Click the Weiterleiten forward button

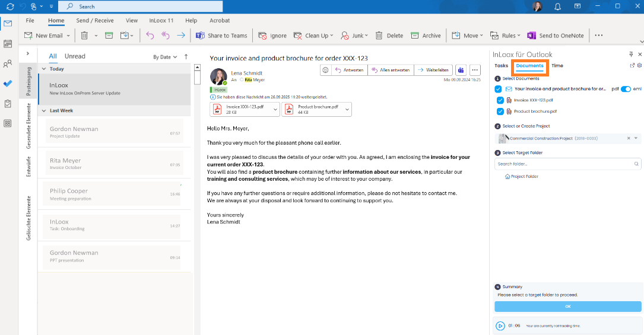point(433,70)
